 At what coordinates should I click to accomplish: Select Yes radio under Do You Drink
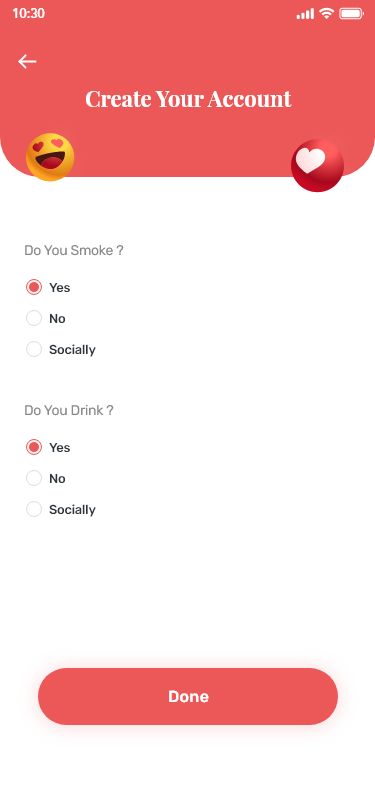(34, 447)
